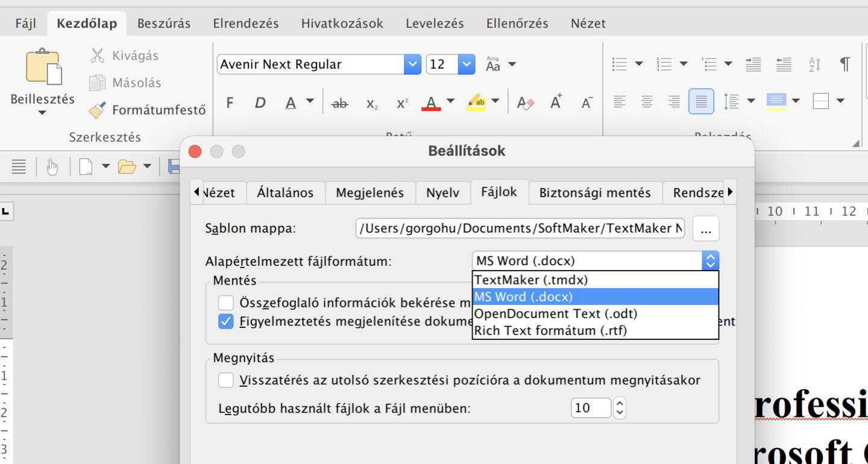Image resolution: width=868 pixels, height=464 pixels.
Task: Click the Beillesztés paste icon
Action: 43,66
